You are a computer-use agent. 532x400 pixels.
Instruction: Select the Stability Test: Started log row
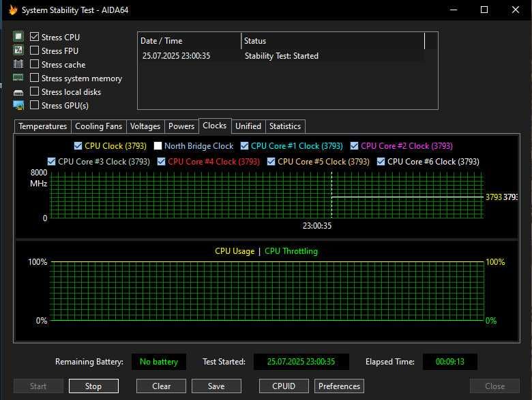(x=281, y=56)
